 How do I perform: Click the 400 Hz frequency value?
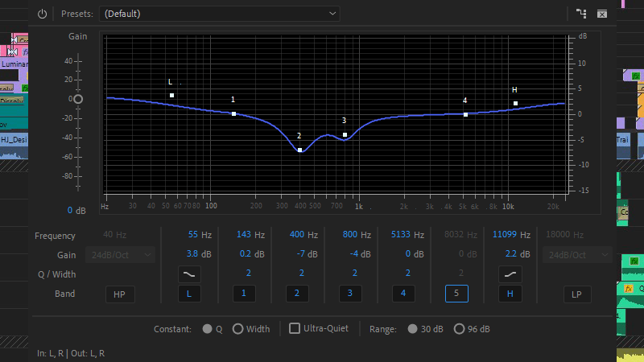tap(297, 234)
